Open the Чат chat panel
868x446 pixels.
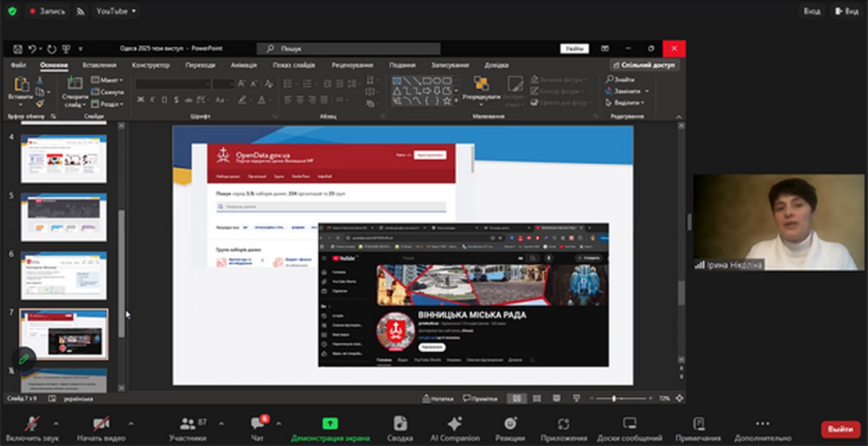pos(258,424)
